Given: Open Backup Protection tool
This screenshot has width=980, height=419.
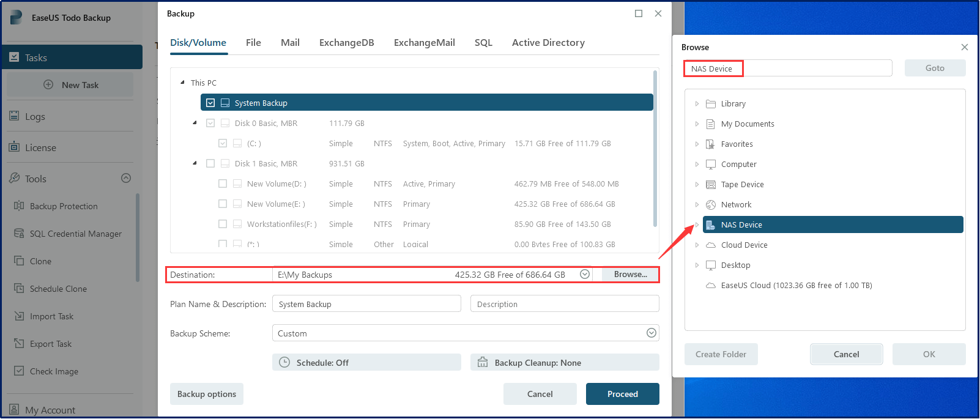Looking at the screenshot, I should [64, 206].
